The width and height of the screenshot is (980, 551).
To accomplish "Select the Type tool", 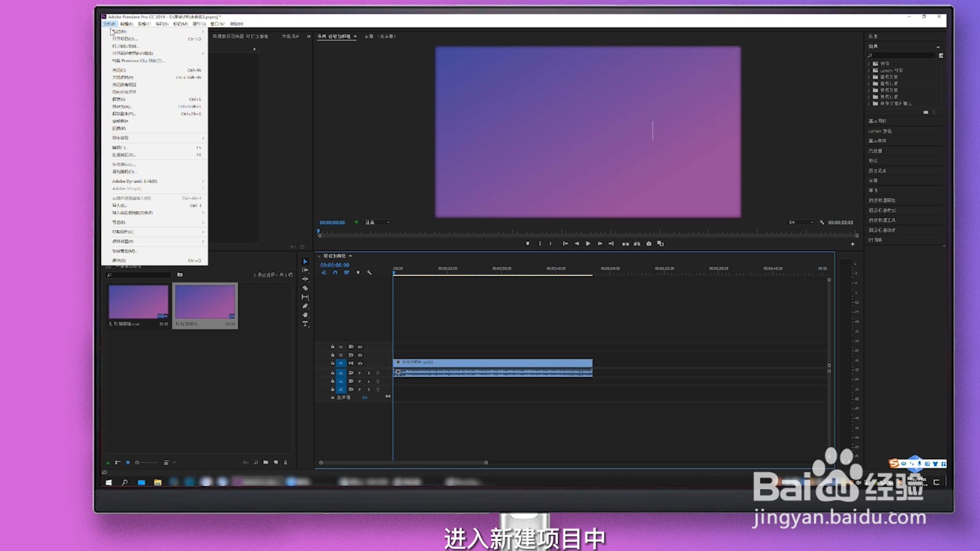I will click(x=305, y=324).
